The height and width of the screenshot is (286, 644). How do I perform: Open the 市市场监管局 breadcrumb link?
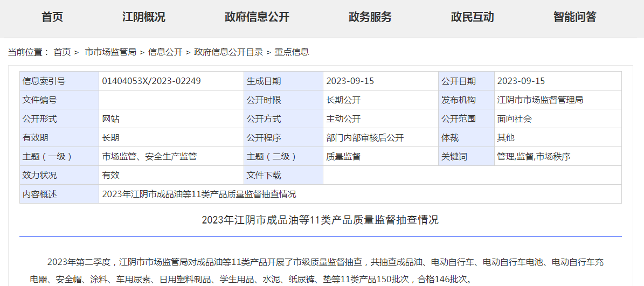110,52
